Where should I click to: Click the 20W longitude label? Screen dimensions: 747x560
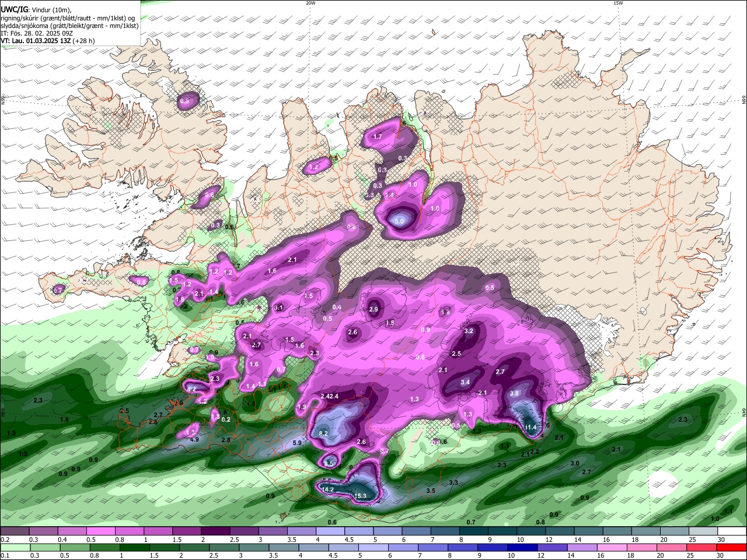(310, 3)
